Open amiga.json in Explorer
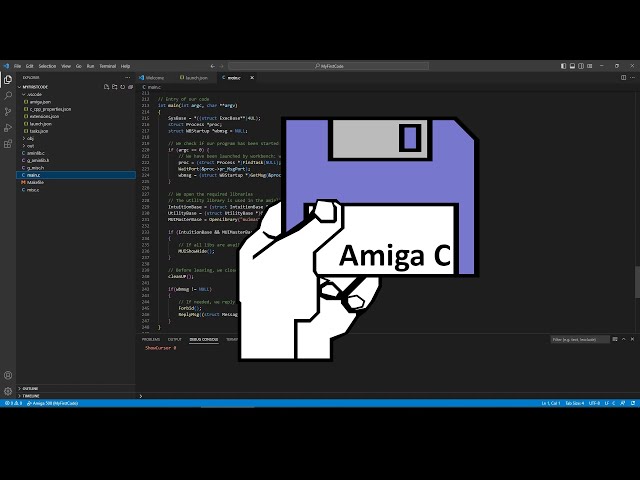640x480 pixels. pyautogui.click(x=40, y=102)
